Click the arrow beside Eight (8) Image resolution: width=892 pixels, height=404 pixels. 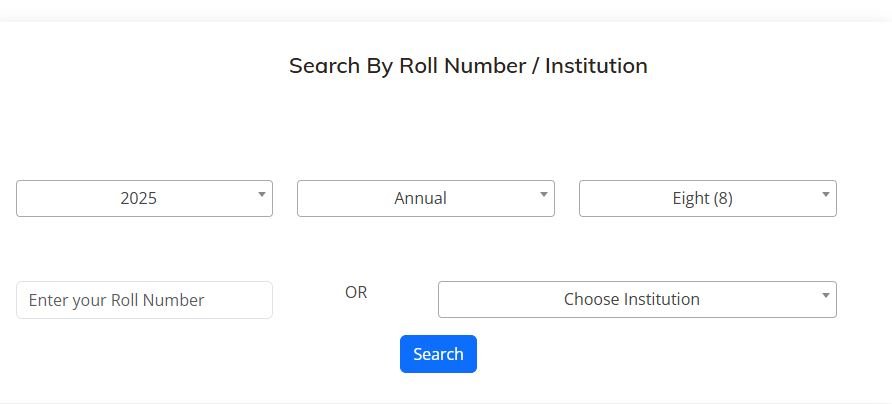[x=826, y=194]
